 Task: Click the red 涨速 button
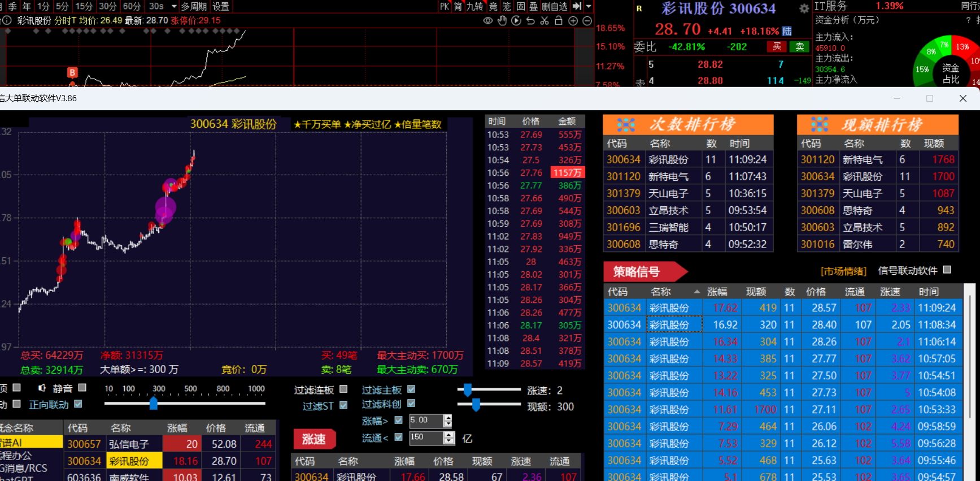click(314, 439)
